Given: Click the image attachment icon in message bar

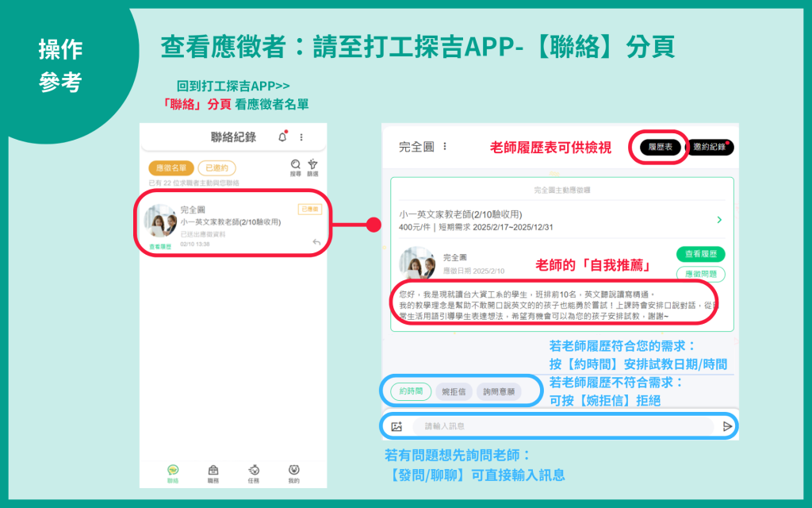Looking at the screenshot, I should [396, 426].
